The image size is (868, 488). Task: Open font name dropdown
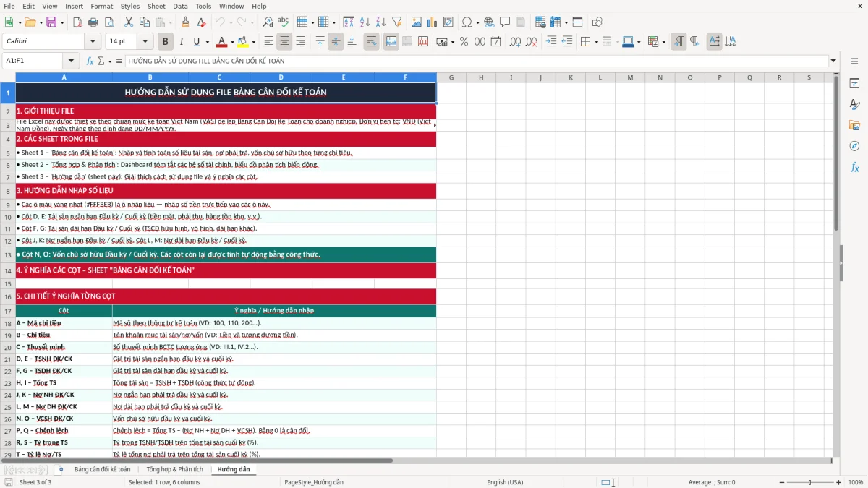coord(93,42)
